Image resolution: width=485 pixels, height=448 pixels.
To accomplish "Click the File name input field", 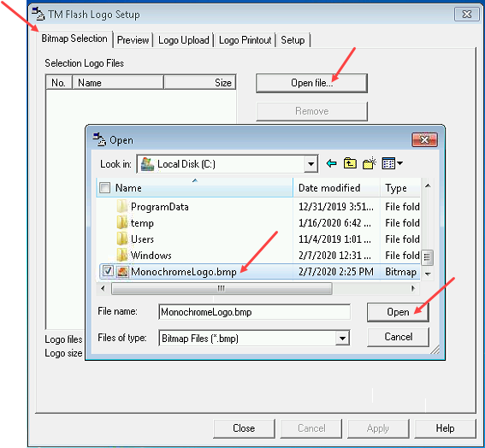I will tap(254, 312).
